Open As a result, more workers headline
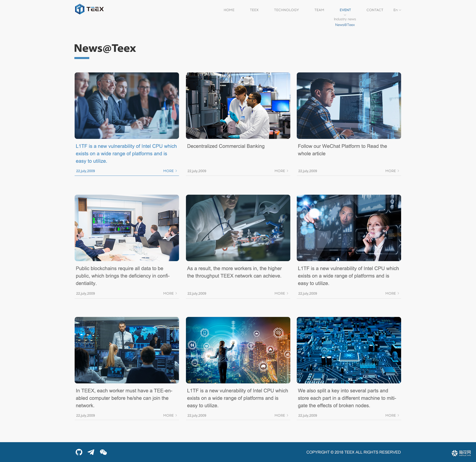The height and width of the screenshot is (462, 476). [x=234, y=272]
